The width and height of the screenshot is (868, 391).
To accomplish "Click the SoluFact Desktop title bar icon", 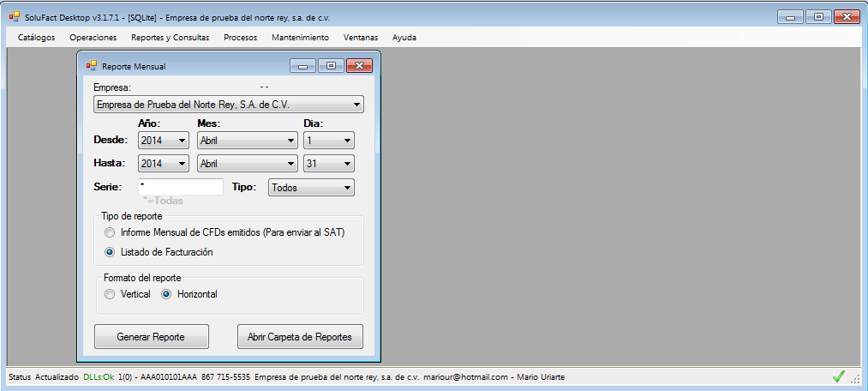I will coord(15,17).
